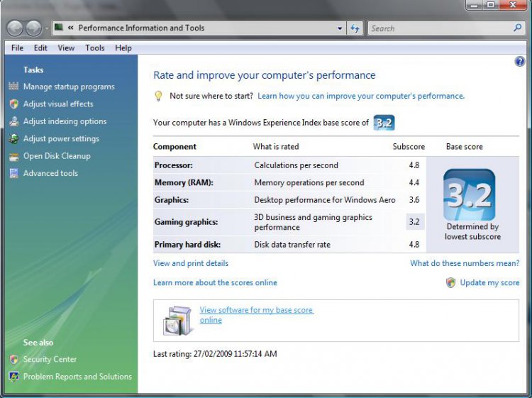Click the What is rated column header
Image resolution: width=532 pixels, height=398 pixels.
(276, 147)
